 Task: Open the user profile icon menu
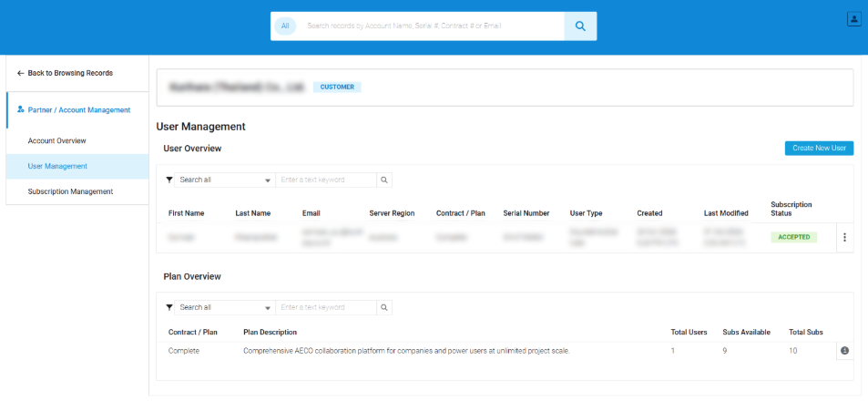853,19
